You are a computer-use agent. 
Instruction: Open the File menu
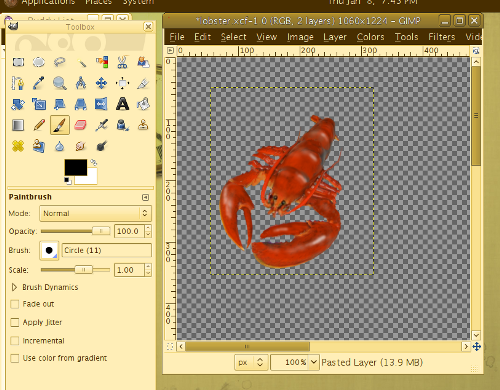click(177, 37)
